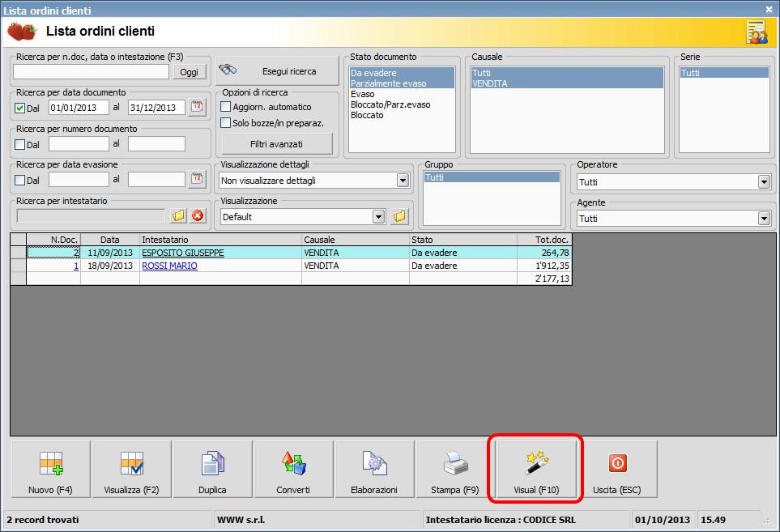Expand the Agente dropdown

pos(765,219)
